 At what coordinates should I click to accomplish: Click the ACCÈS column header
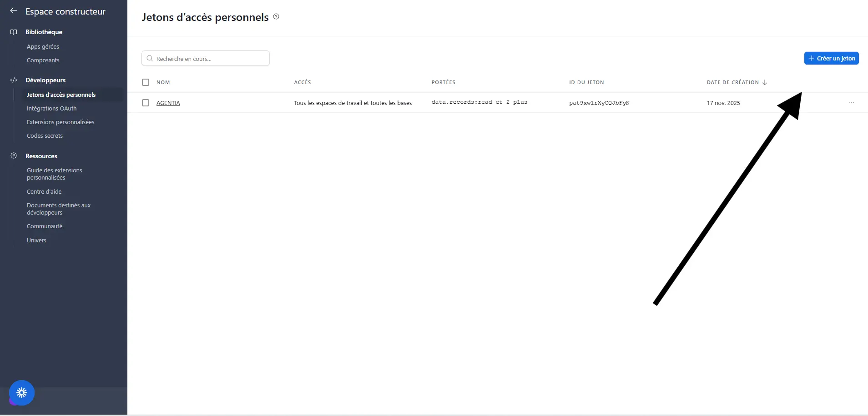pyautogui.click(x=303, y=82)
